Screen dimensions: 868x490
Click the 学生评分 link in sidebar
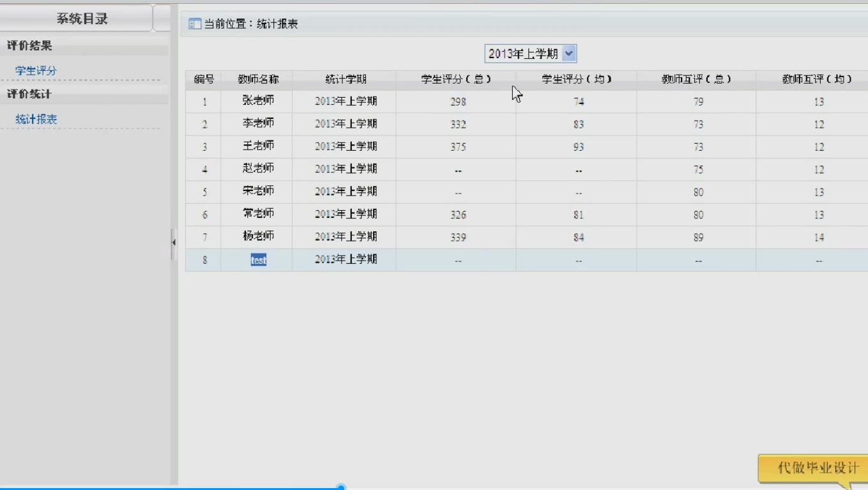pyautogui.click(x=36, y=71)
